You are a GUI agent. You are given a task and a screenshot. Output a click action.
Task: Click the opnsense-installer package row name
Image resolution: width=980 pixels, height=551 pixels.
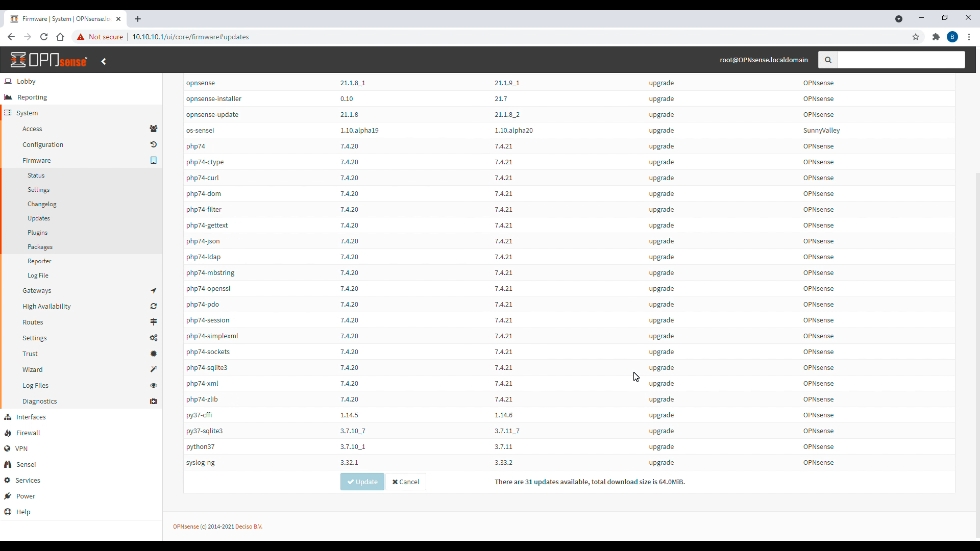click(x=214, y=98)
